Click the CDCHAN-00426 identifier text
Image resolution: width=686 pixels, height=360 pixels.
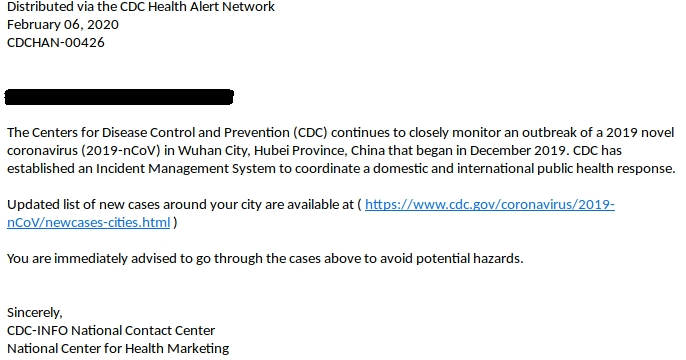[56, 42]
